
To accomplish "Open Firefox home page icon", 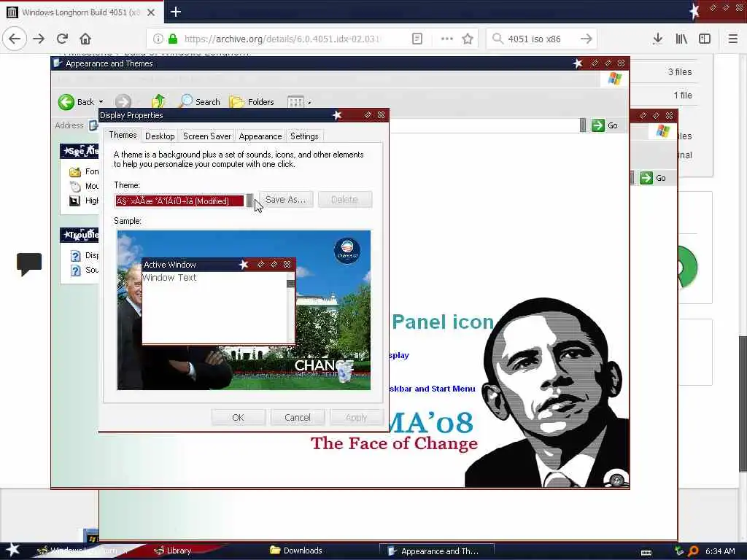I will [x=85, y=39].
